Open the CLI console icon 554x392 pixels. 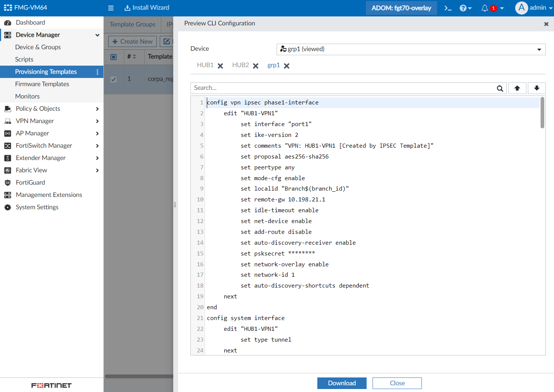click(x=448, y=8)
